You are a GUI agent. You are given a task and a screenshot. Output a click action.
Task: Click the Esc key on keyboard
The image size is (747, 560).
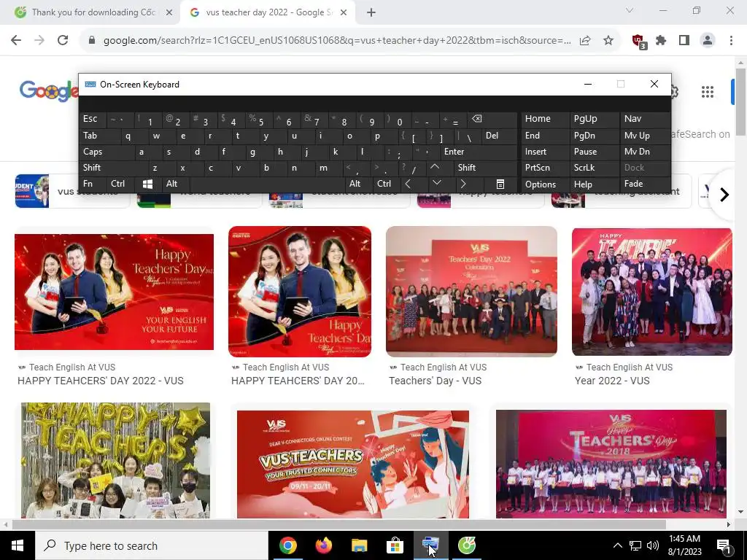[93, 119]
